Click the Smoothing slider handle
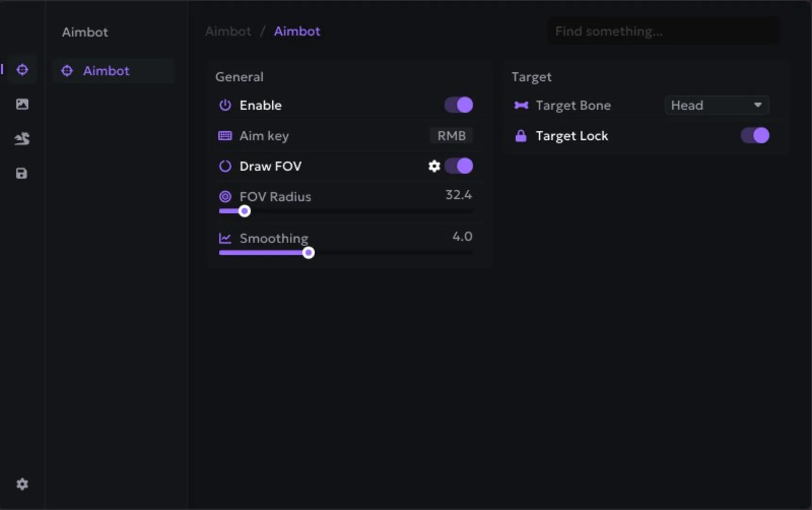This screenshot has height=510, width=812. point(309,253)
